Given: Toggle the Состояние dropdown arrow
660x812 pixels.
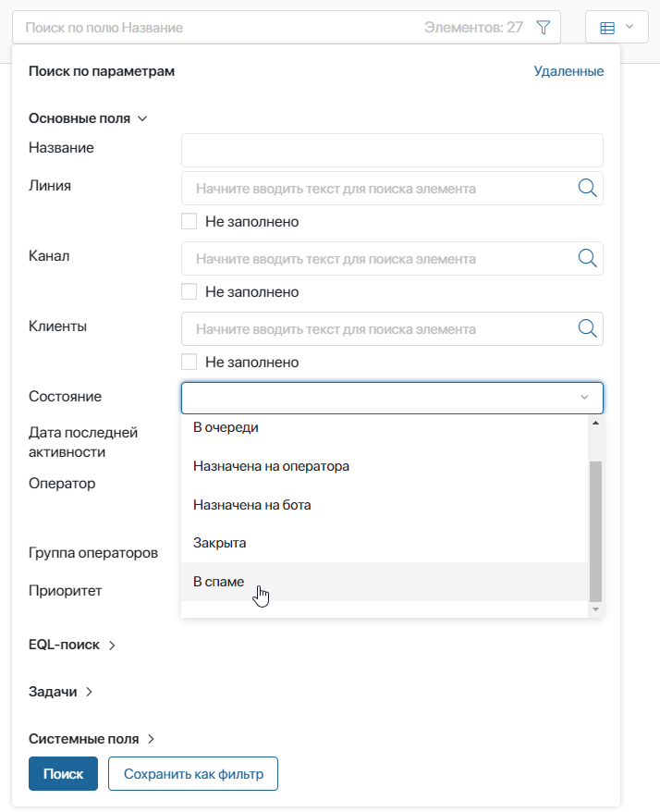Looking at the screenshot, I should pyautogui.click(x=584, y=398).
